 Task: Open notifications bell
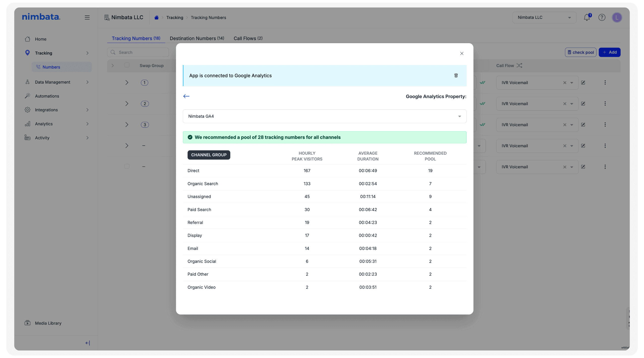[x=587, y=17]
